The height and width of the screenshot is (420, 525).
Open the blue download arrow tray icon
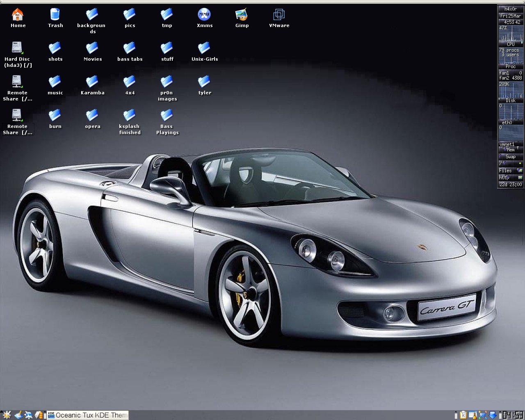click(x=493, y=415)
